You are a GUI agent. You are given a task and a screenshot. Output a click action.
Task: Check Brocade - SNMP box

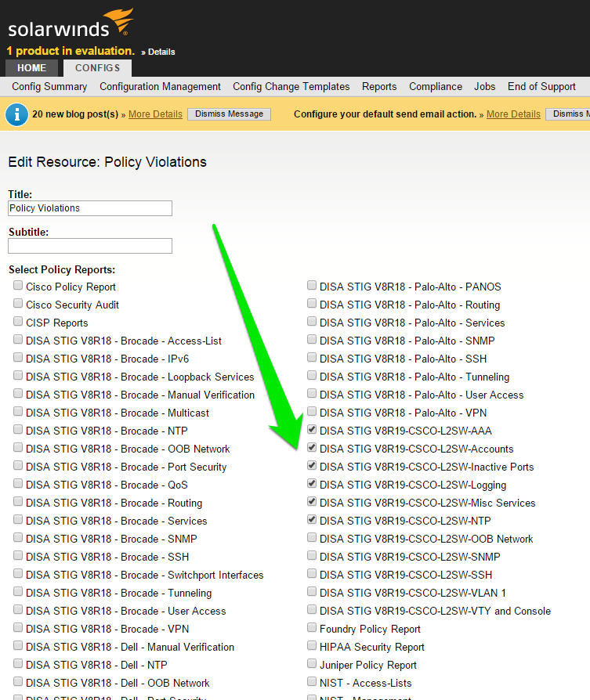coord(18,537)
